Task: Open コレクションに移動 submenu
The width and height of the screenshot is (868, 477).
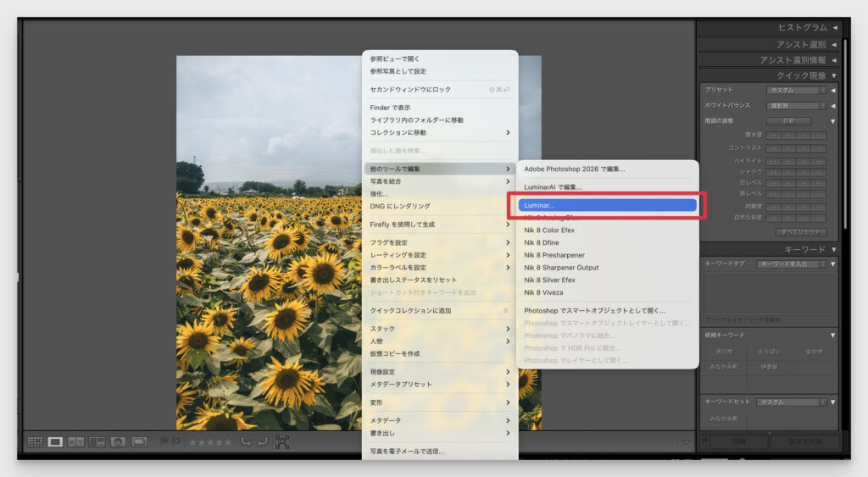Action: pos(440,133)
